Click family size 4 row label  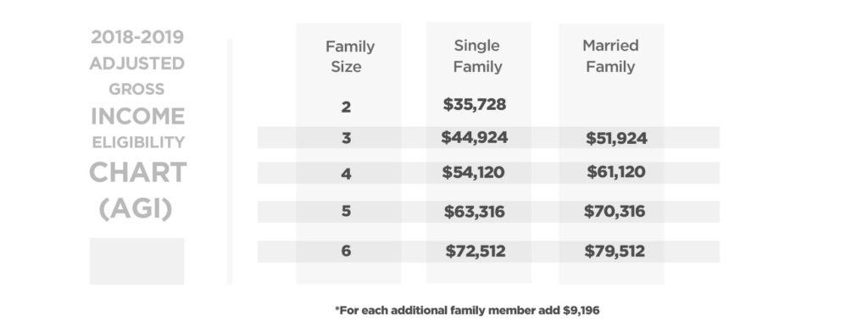(x=346, y=174)
